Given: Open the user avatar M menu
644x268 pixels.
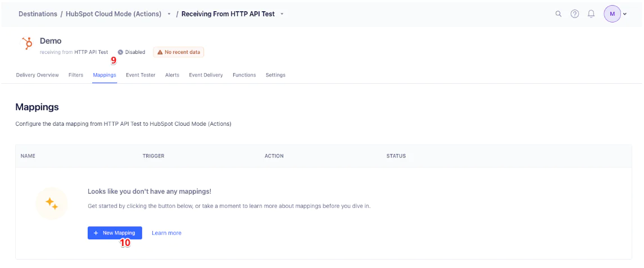Looking at the screenshot, I should tap(612, 13).
